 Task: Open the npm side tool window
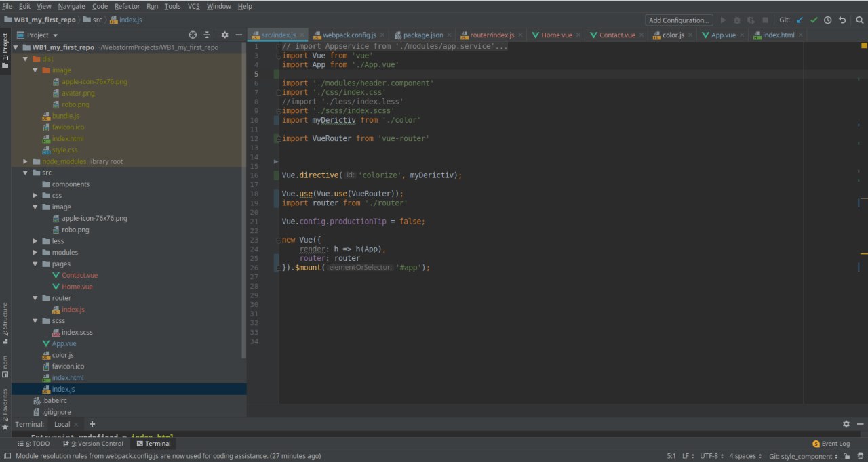pos(5,366)
